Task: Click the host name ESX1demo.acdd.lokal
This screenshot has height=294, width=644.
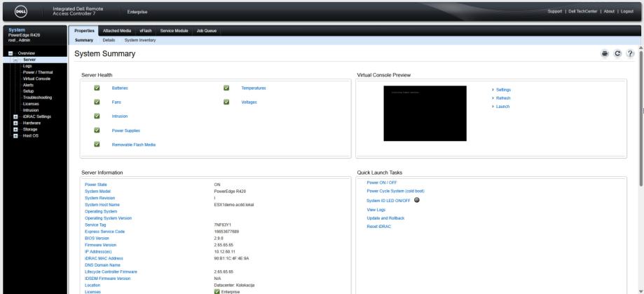Action: point(233,205)
